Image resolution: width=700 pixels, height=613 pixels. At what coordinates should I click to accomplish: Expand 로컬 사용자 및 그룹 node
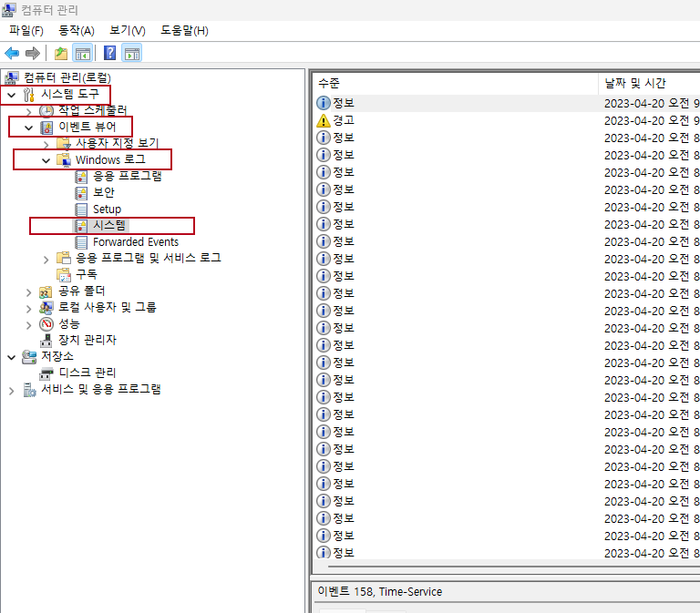coord(29,309)
